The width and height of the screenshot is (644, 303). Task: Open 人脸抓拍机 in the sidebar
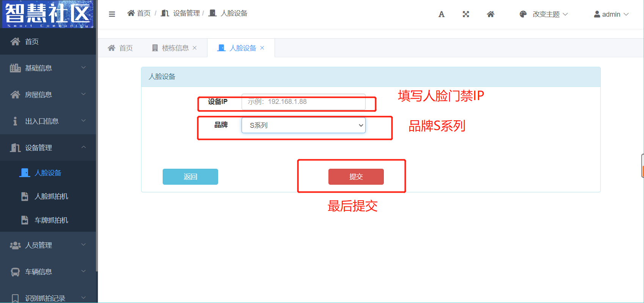tap(51, 196)
